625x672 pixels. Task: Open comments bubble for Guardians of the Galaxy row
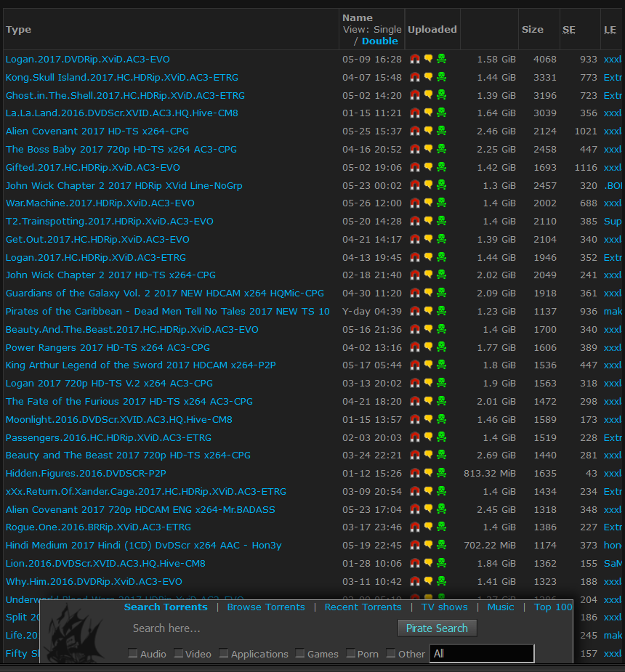pyautogui.click(x=428, y=294)
